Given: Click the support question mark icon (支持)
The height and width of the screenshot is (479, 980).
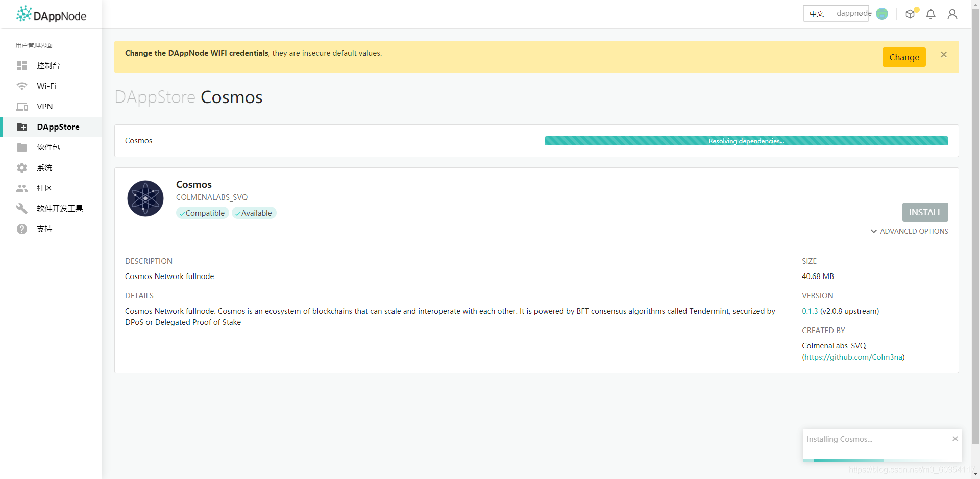Looking at the screenshot, I should (22, 229).
